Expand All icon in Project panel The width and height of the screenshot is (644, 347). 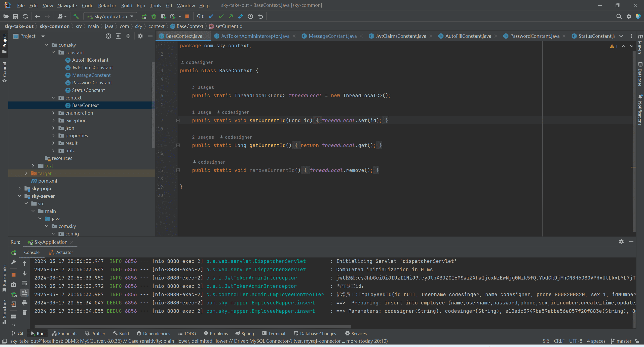[x=118, y=36]
